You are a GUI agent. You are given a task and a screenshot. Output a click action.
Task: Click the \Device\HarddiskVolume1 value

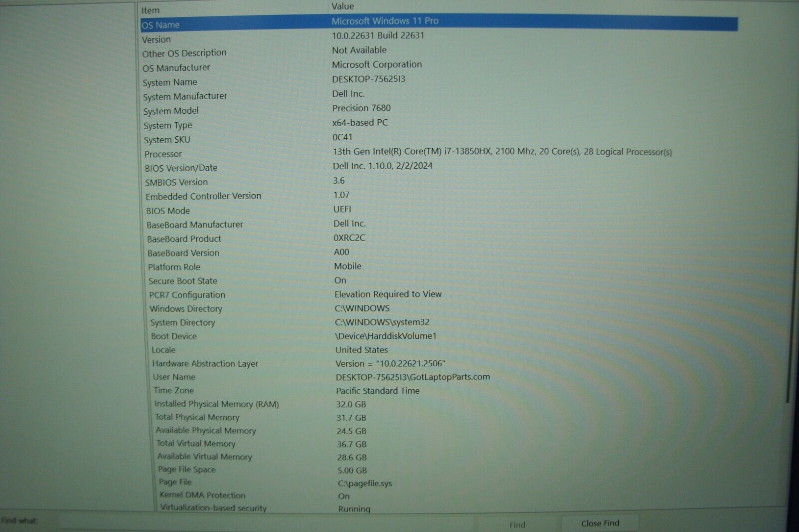(x=386, y=336)
